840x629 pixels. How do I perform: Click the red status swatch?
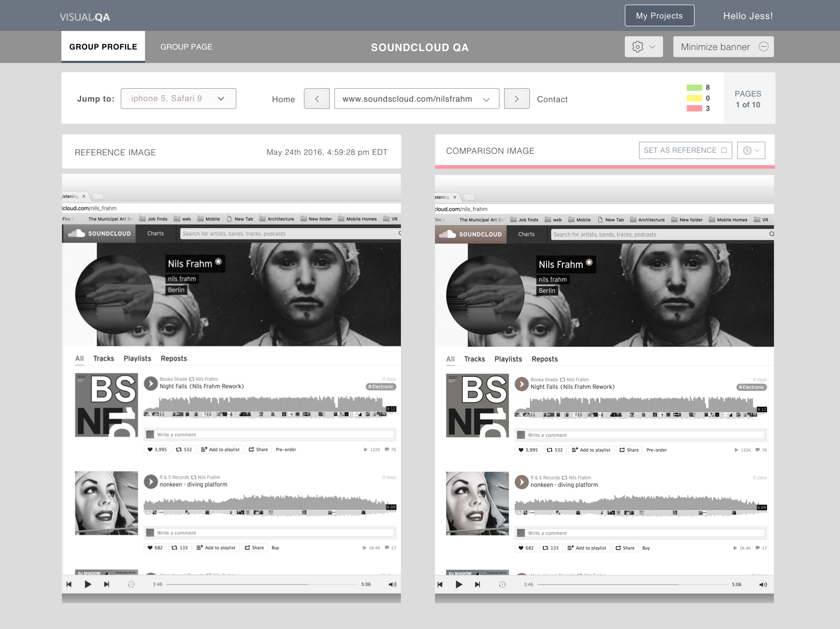pos(694,109)
